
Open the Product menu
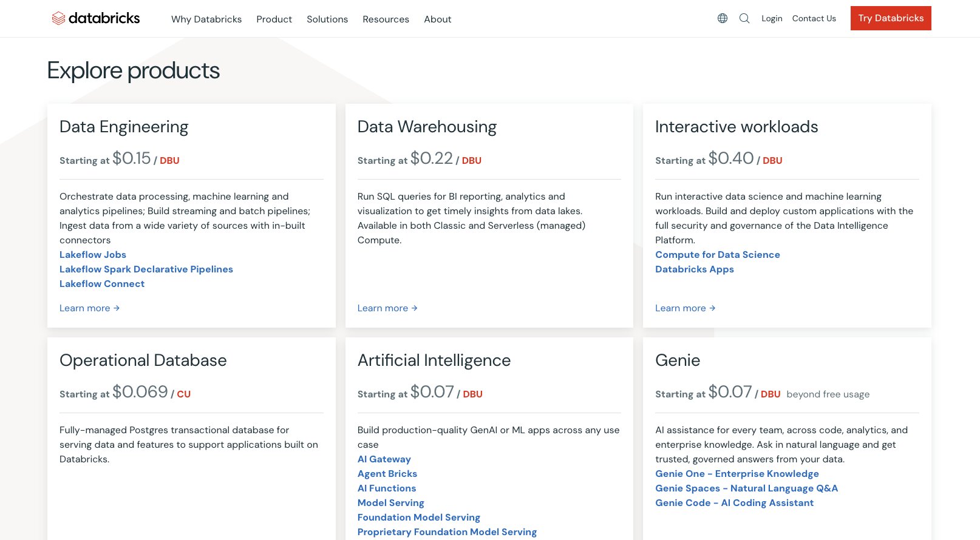click(x=274, y=19)
